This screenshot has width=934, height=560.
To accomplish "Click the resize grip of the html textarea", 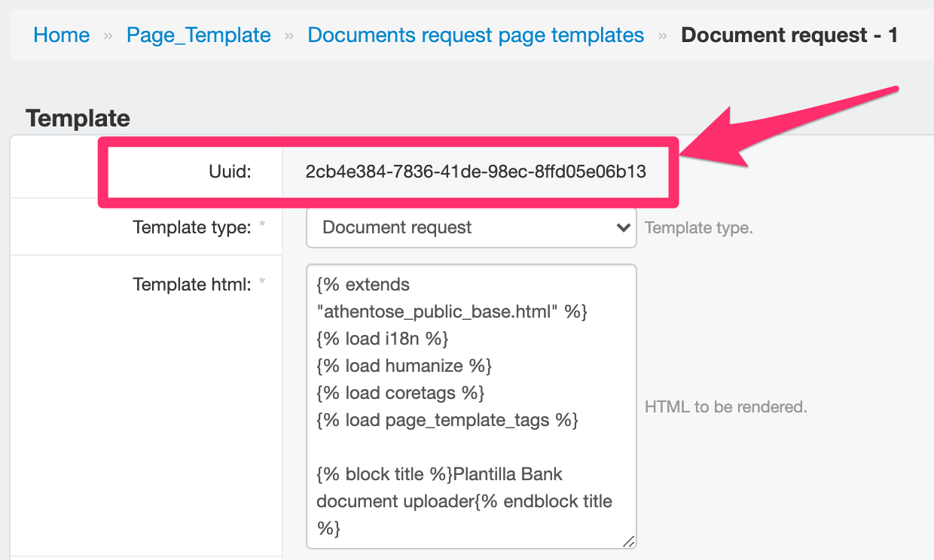I will [630, 540].
